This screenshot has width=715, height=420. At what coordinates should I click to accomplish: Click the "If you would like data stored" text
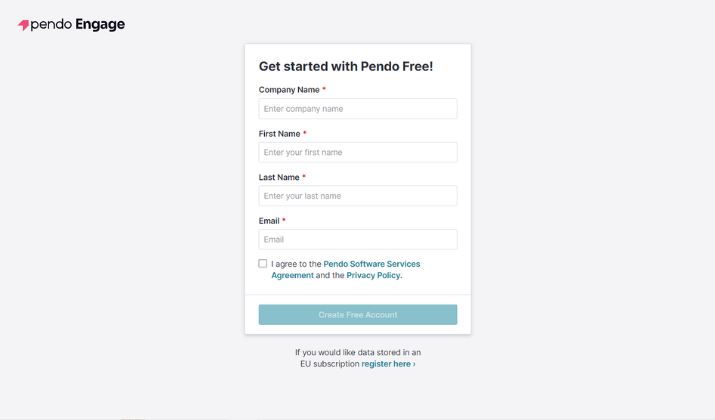(x=357, y=352)
